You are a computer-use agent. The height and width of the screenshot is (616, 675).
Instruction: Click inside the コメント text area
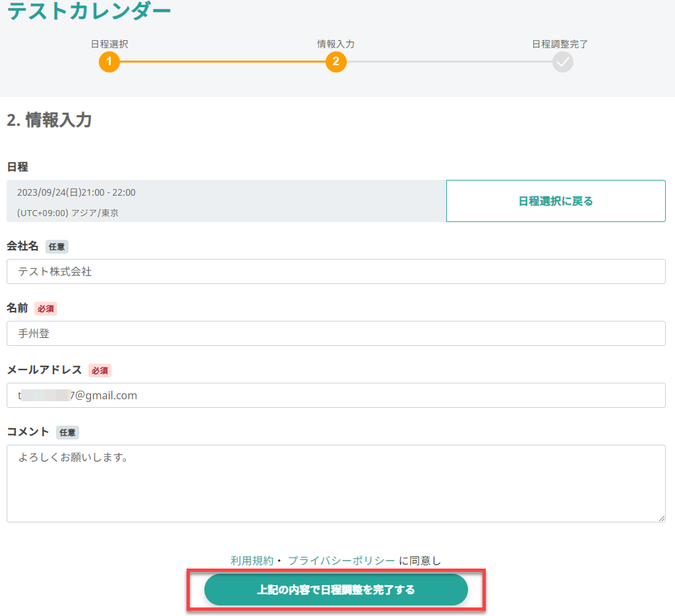coord(336,484)
